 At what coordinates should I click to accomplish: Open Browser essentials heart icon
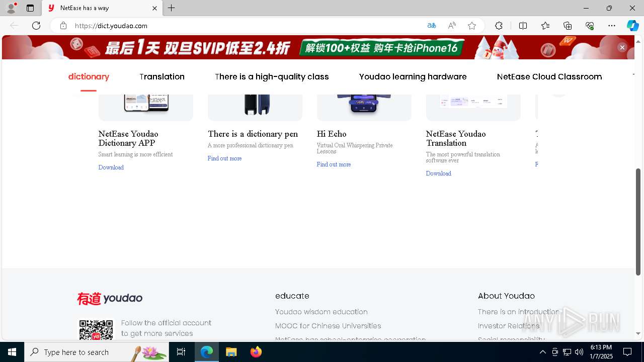pos(590,26)
